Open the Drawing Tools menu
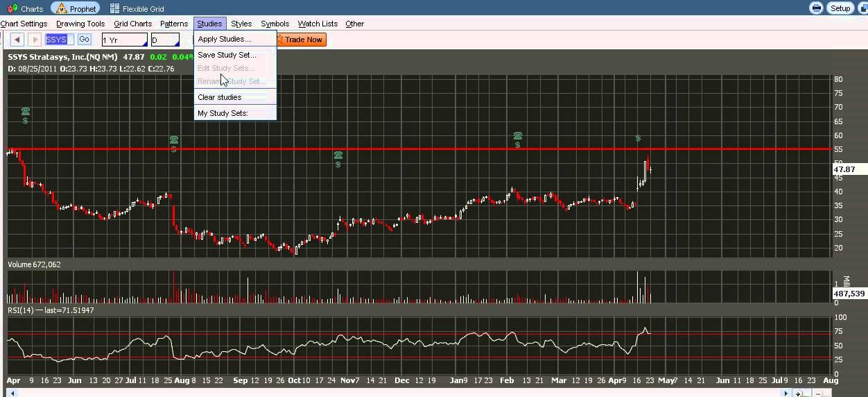868x397 pixels. point(80,24)
